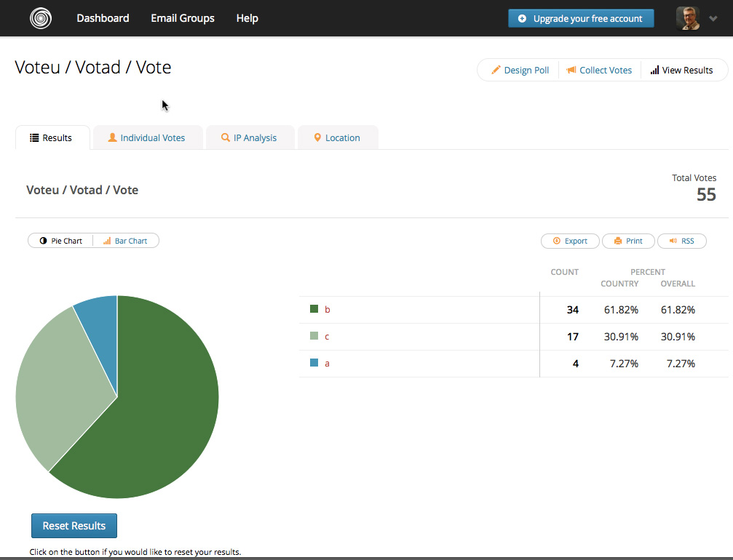Screen dimensions: 733x560
Task: Switch to the IP Analysis tab
Action: (249, 137)
